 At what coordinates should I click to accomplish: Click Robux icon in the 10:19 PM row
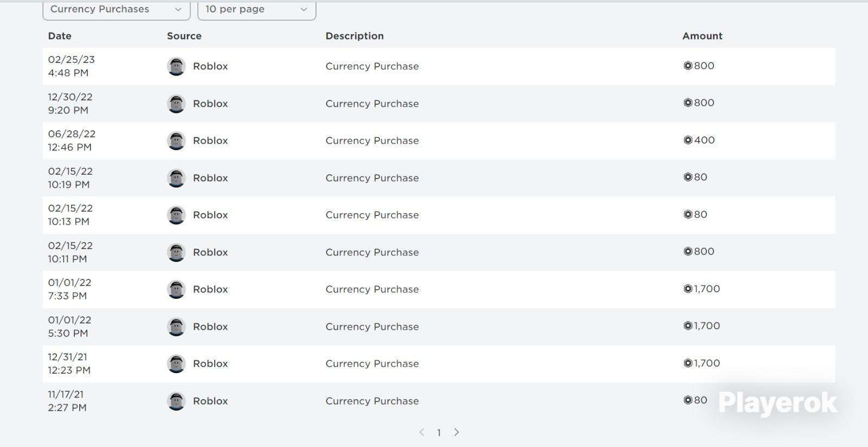coord(688,177)
